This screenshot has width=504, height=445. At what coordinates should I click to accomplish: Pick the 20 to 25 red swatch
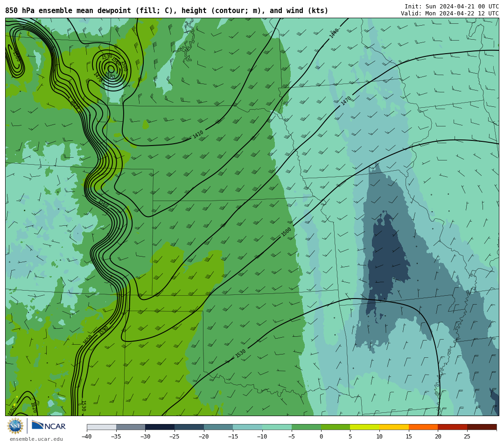453,427
